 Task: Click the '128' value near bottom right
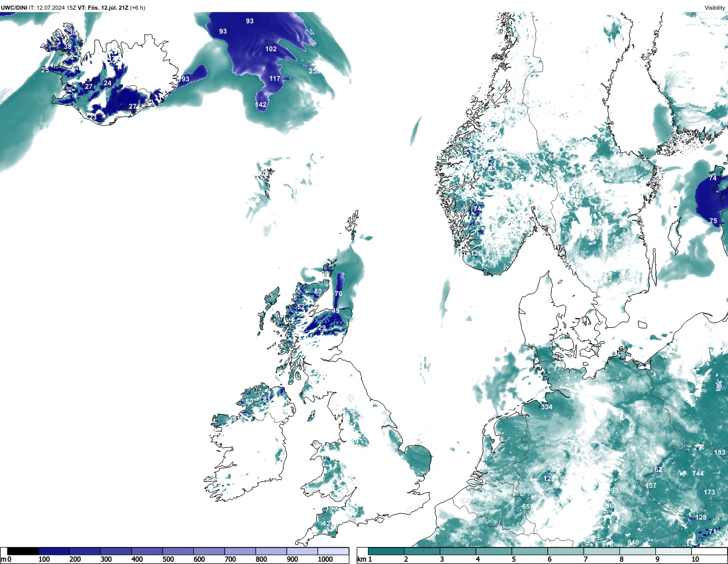(x=701, y=517)
